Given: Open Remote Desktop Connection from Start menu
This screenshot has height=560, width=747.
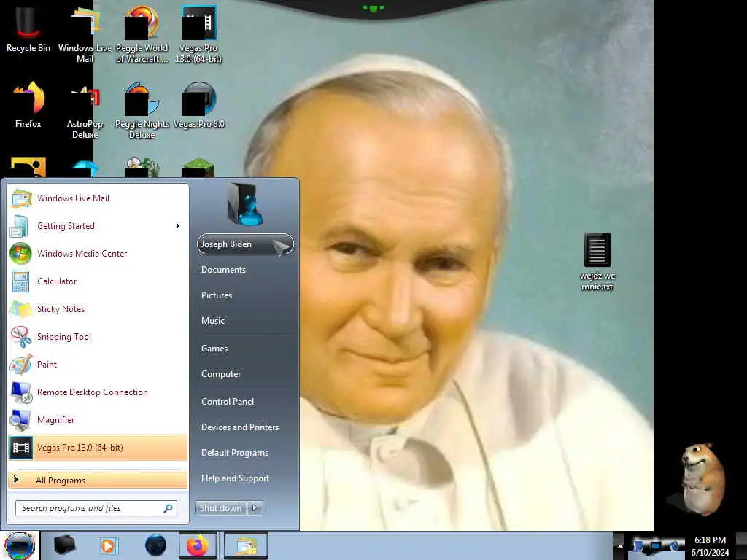Looking at the screenshot, I should coord(98,392).
